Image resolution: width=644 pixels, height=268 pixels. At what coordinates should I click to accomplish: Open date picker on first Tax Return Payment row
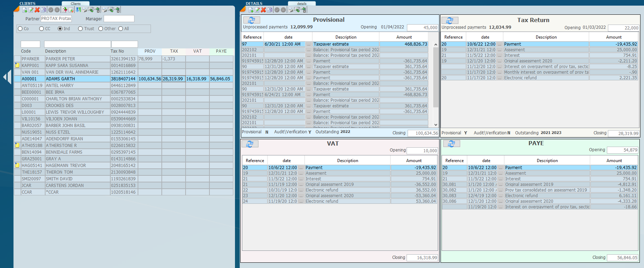[500, 44]
